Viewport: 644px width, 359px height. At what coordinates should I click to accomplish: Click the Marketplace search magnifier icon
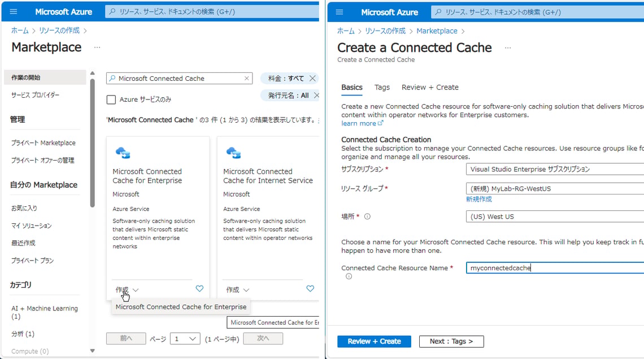click(x=112, y=78)
